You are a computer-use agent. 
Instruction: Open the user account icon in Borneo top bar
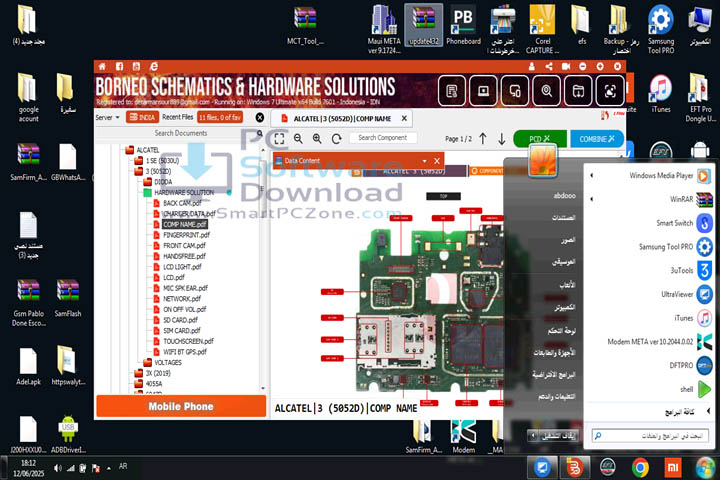(532, 67)
